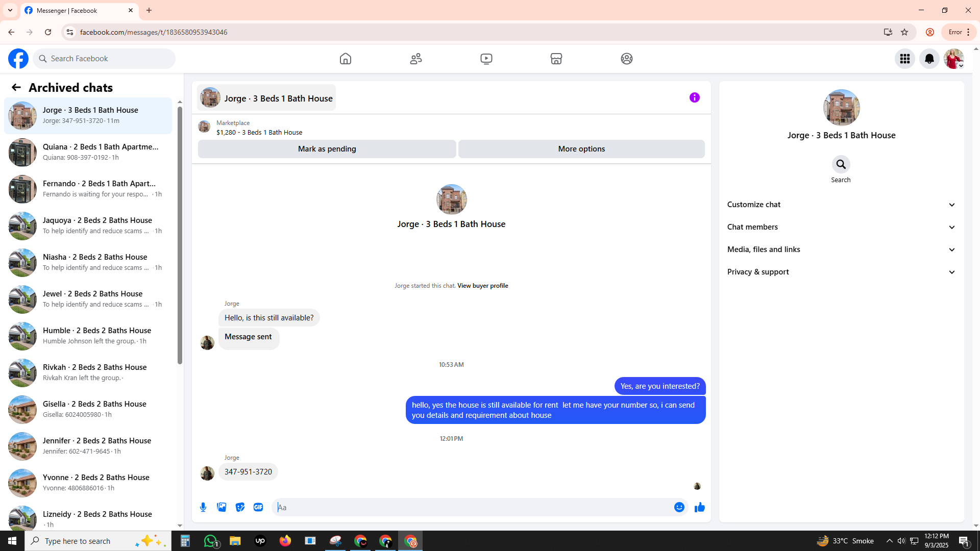Bookmark this page with the star icon
This screenshot has width=980, height=551.
point(904,32)
